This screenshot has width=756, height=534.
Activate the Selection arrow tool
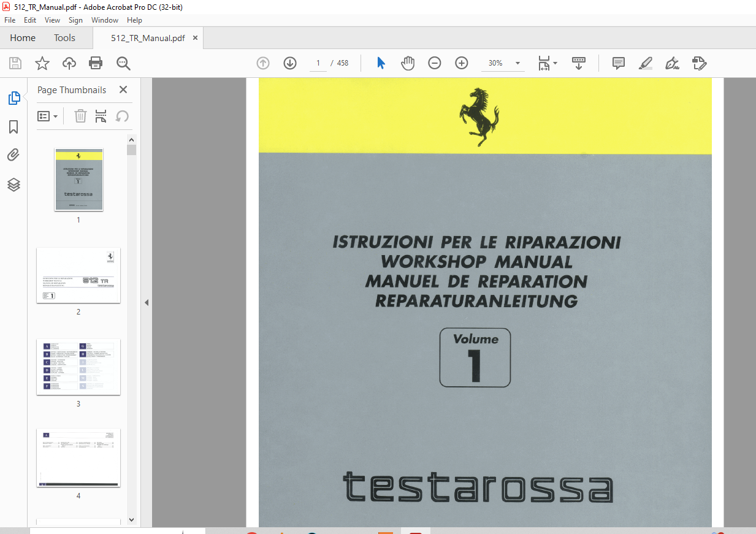381,63
